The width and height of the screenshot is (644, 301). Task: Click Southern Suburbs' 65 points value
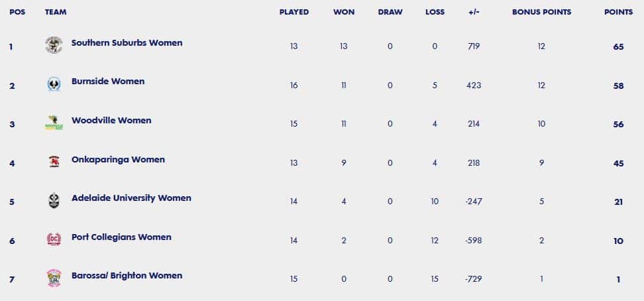point(618,47)
